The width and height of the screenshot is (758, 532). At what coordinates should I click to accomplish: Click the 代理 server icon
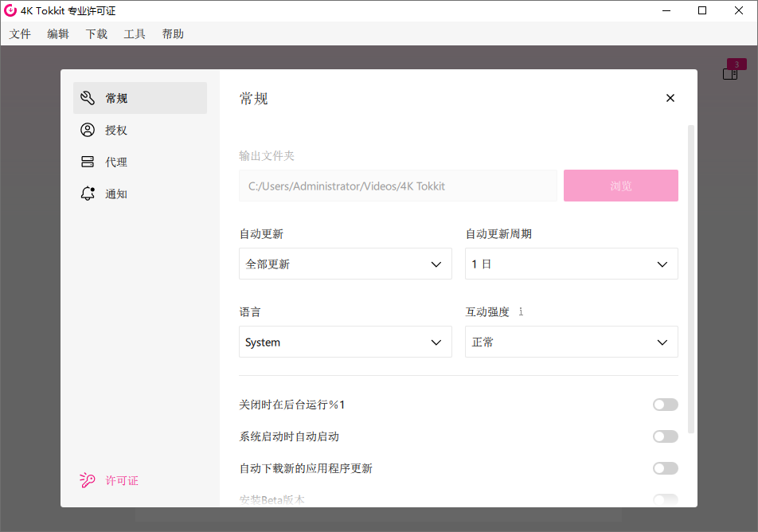click(x=88, y=162)
